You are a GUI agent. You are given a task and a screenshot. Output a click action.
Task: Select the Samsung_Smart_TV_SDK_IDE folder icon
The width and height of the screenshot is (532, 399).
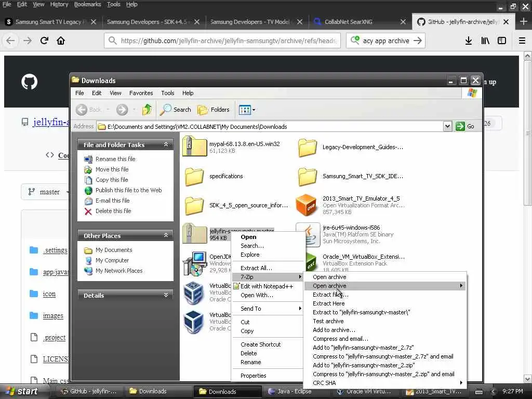pos(308,177)
